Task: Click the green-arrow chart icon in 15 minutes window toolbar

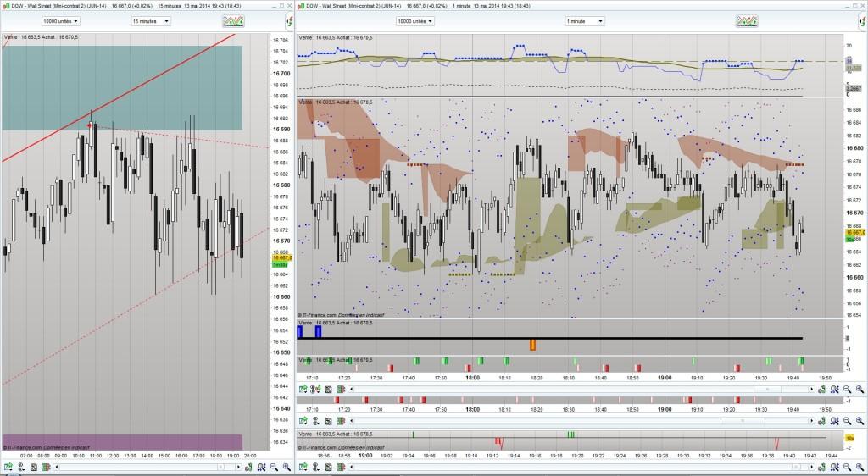Action: [8, 468]
